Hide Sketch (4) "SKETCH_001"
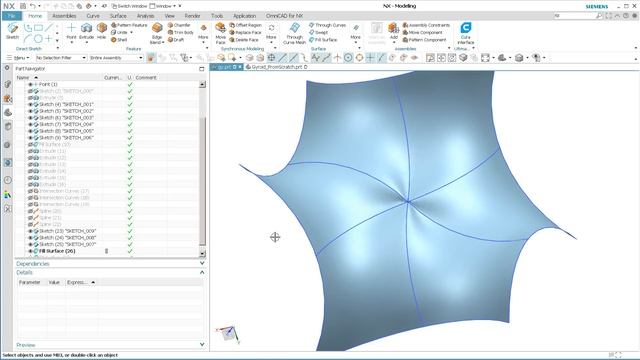The width and height of the screenshot is (640, 360). coord(30,104)
